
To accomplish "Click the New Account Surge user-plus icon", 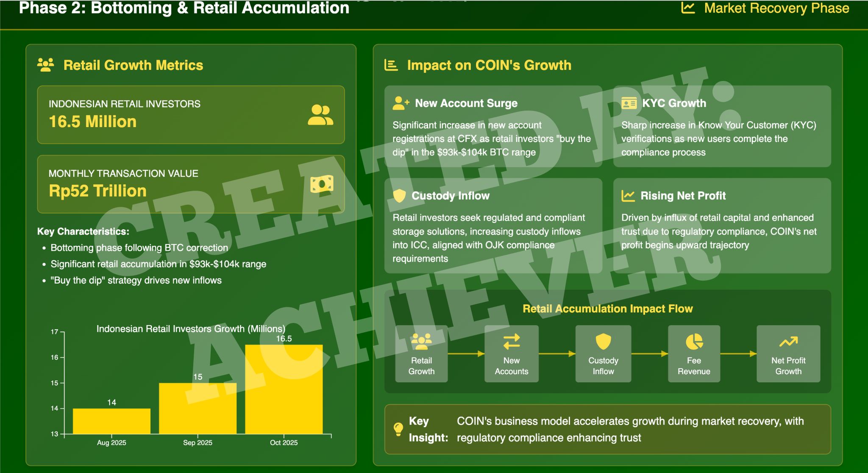I will [401, 103].
